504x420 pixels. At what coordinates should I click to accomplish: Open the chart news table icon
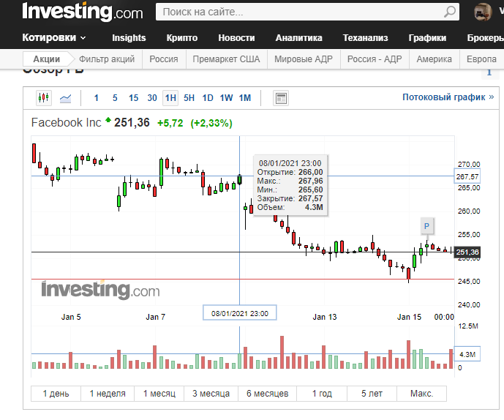click(281, 98)
